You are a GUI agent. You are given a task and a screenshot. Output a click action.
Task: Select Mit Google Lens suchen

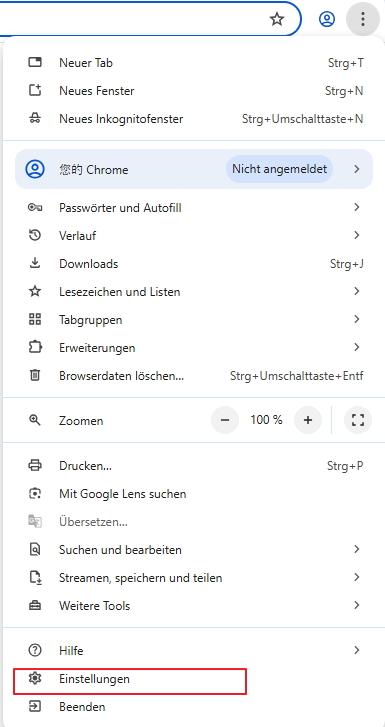[x=194, y=494]
